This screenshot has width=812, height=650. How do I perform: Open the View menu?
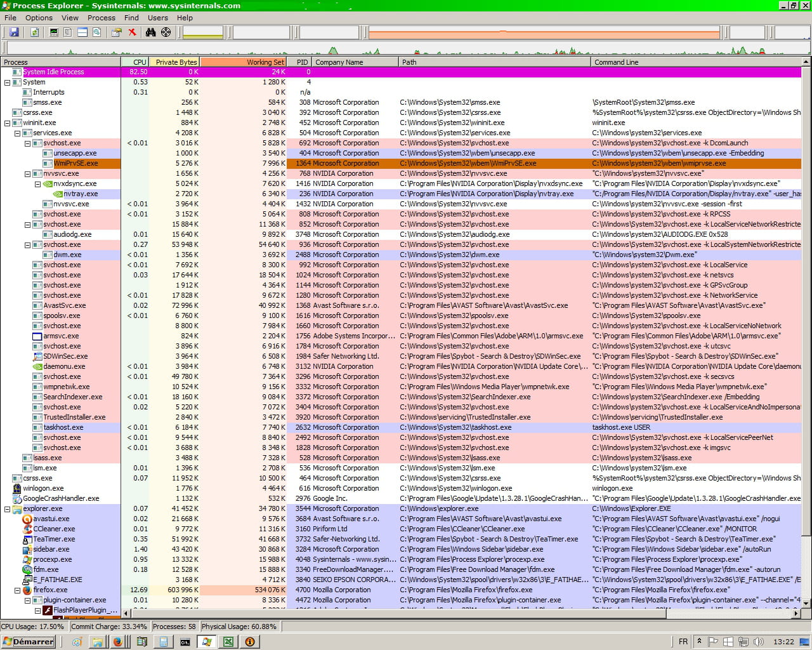(x=70, y=18)
